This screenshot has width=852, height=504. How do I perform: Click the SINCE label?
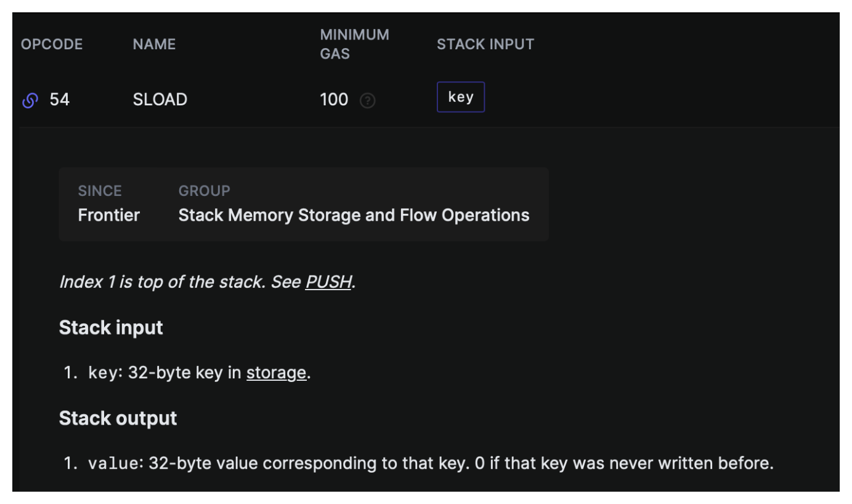coord(100,191)
